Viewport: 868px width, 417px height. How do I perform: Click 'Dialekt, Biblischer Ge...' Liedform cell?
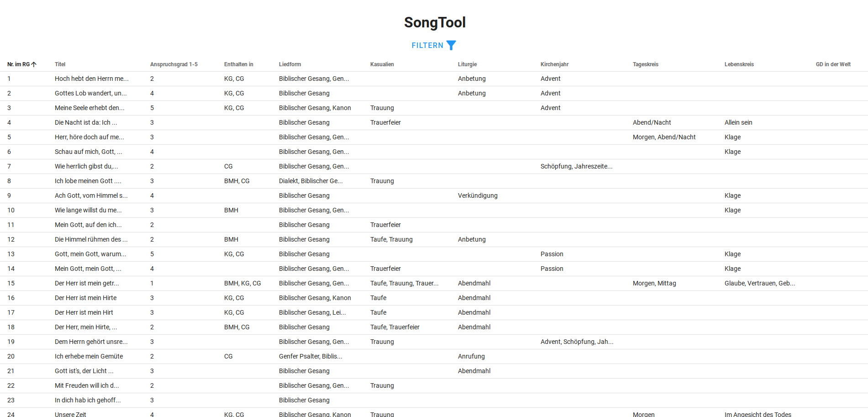(311, 181)
